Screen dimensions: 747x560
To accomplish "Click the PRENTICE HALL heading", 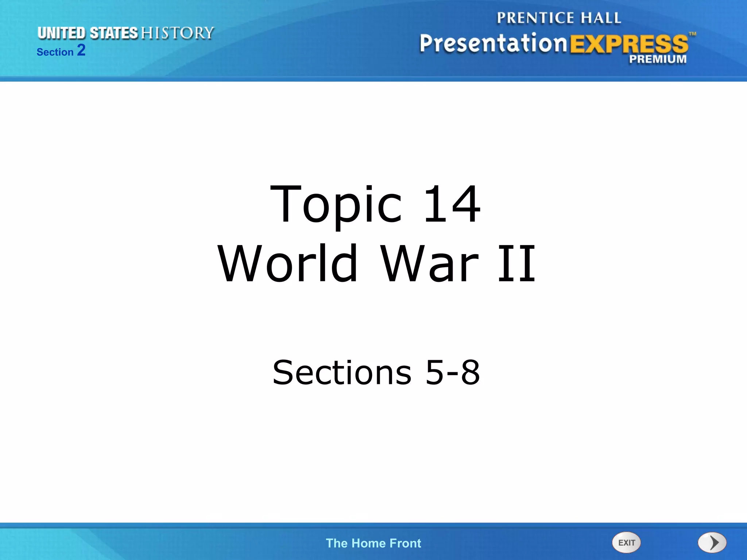I will coord(559,18).
